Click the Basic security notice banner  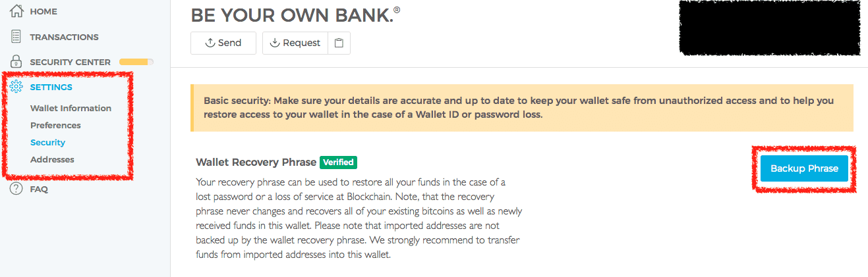pos(521,107)
